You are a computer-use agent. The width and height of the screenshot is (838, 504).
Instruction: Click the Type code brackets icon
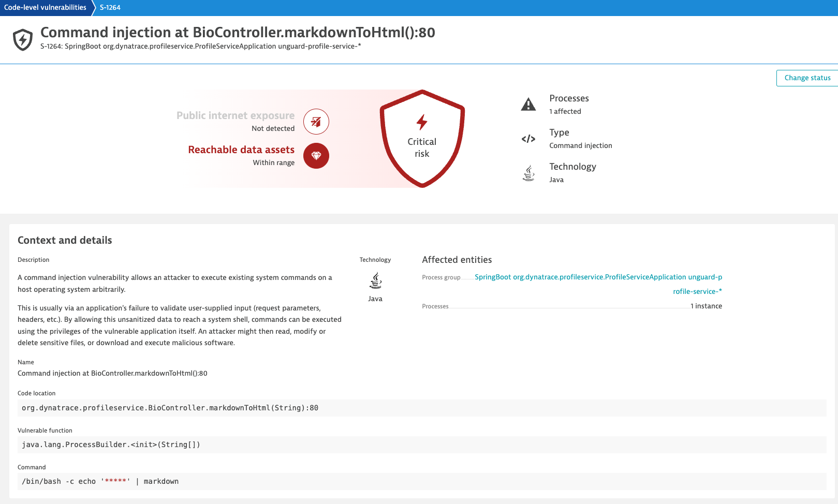point(528,139)
